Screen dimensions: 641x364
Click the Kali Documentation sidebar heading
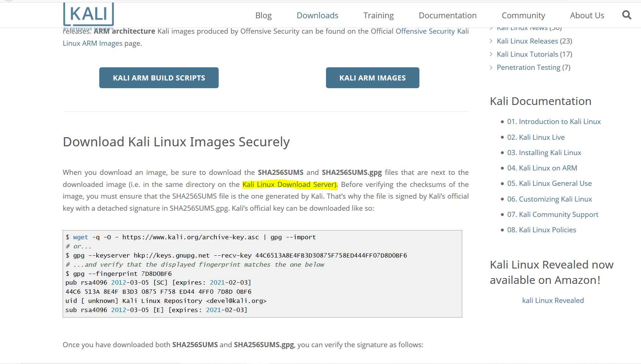(x=541, y=101)
